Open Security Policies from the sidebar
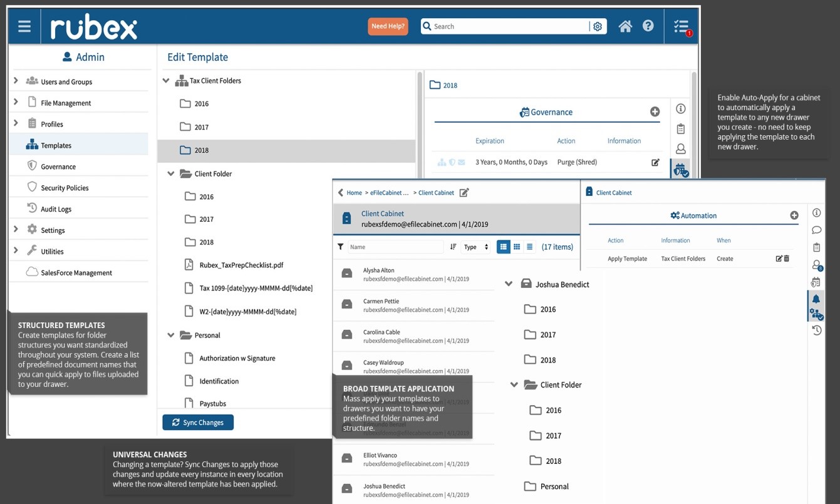This screenshot has height=504, width=840. coord(66,187)
